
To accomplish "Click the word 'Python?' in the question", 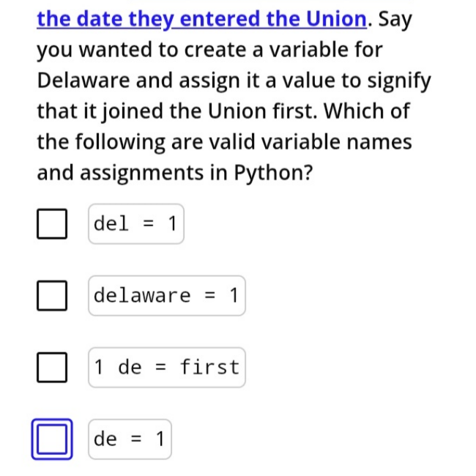I will [x=273, y=173].
